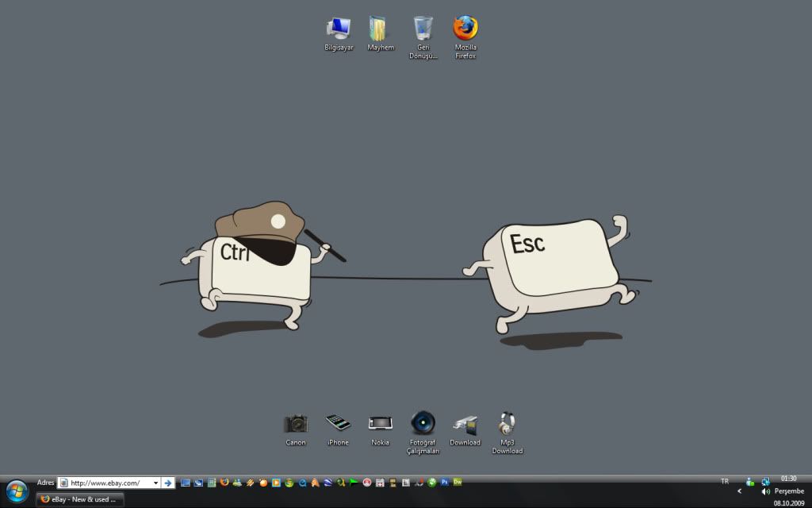Open the volume speaker control in tray
The height and width of the screenshot is (508, 812).
[x=765, y=491]
